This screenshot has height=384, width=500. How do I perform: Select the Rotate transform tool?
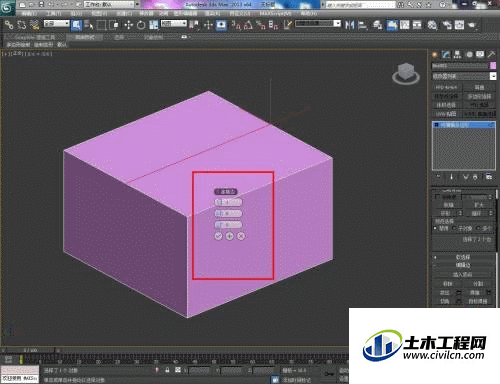[x=141, y=25]
